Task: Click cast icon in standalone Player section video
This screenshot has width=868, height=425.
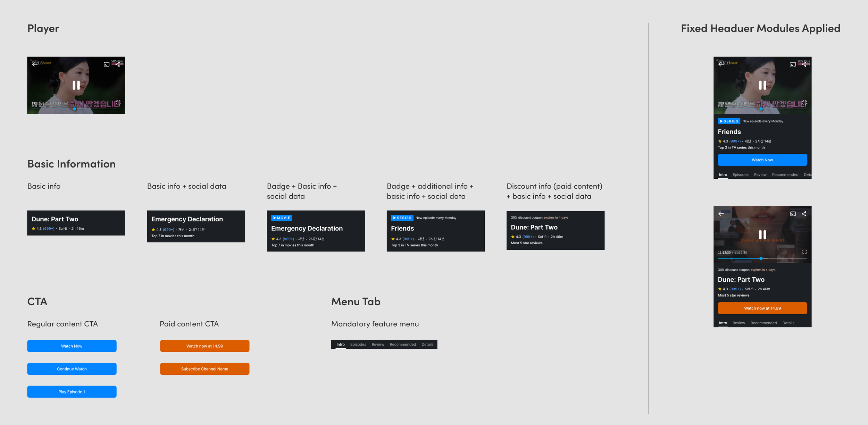Action: point(106,64)
